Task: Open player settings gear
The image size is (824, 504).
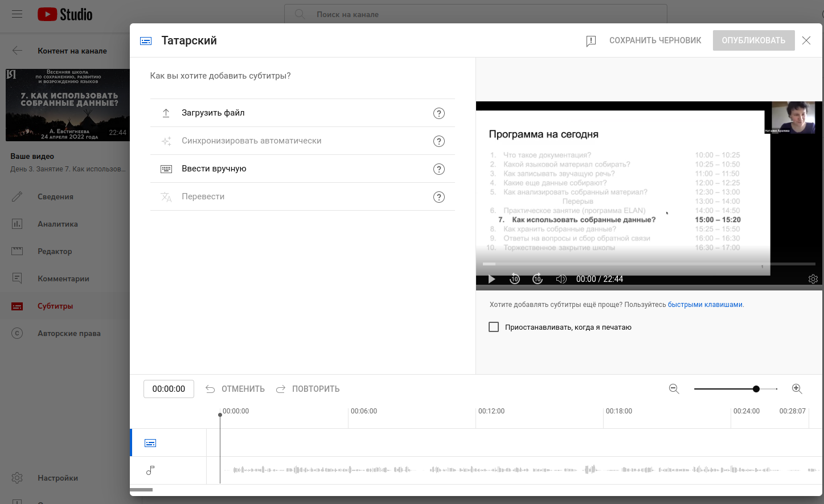Action: (x=813, y=279)
